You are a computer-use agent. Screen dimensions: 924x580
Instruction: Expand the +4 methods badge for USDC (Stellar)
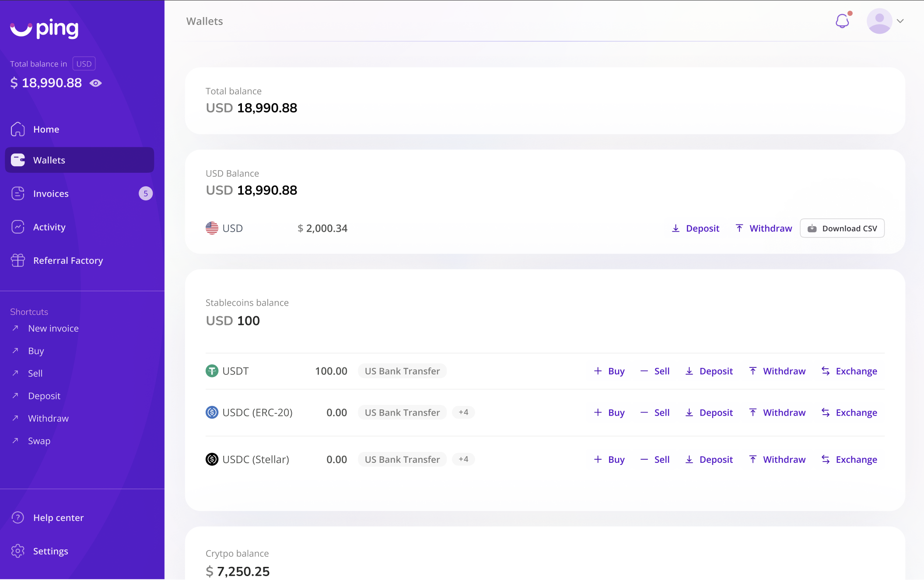[463, 459]
